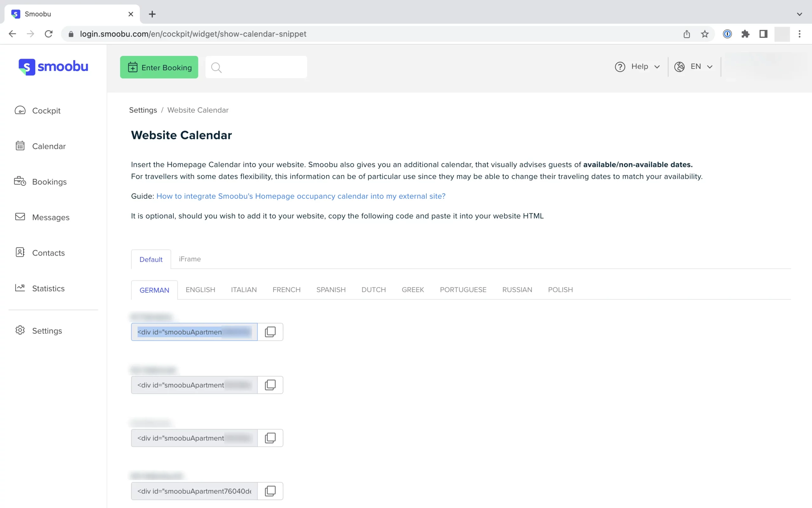The image size is (812, 508).
Task: Select the ENGLISH language tab
Action: [200, 290]
